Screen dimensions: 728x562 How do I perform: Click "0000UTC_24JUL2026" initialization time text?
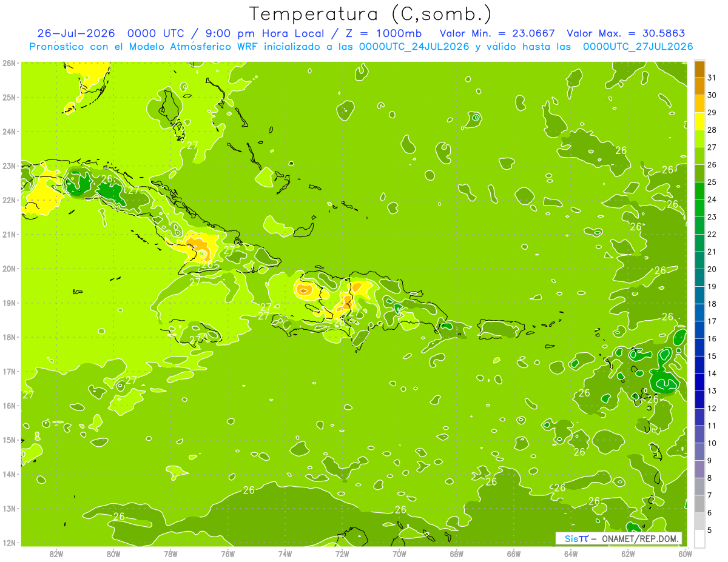(414, 47)
